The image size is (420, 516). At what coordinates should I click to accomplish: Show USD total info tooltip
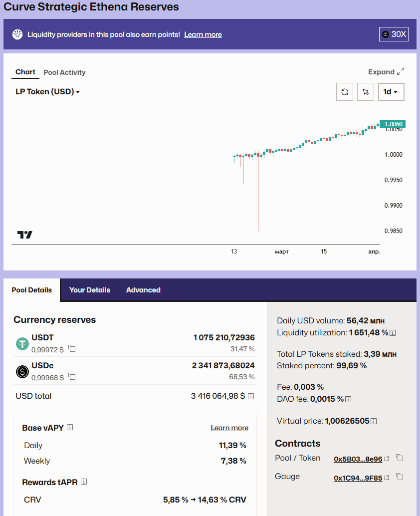click(251, 396)
